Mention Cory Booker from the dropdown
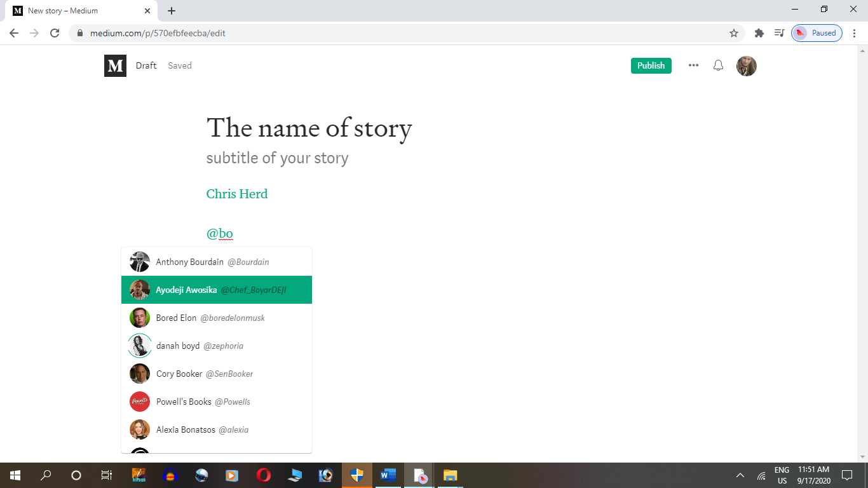 217,374
